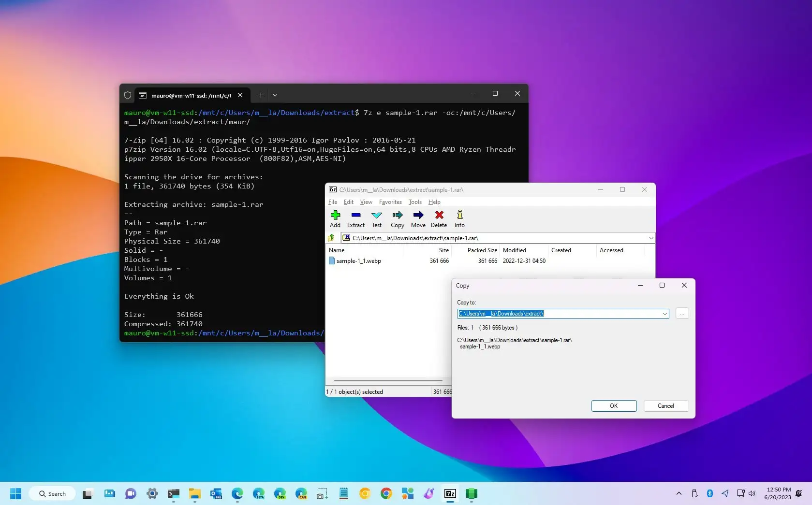The height and width of the screenshot is (505, 812).
Task: Open a new Terminal tab with plus icon
Action: click(x=260, y=95)
